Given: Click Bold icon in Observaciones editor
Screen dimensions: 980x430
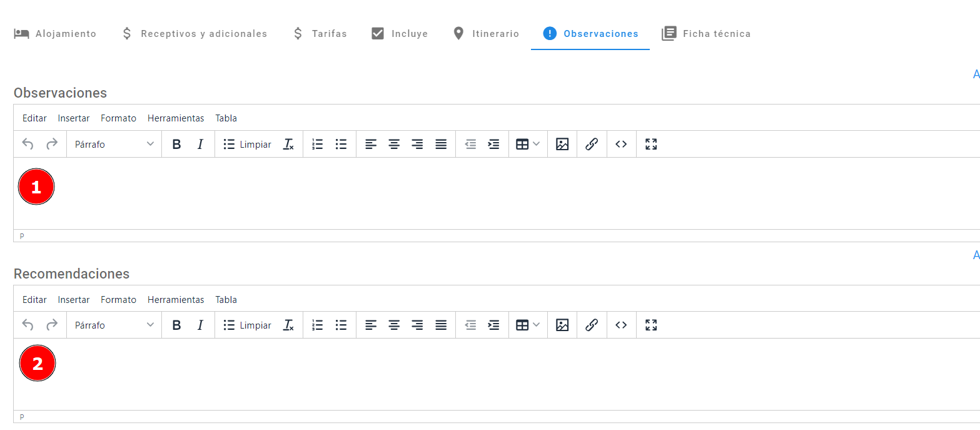Looking at the screenshot, I should click(176, 145).
